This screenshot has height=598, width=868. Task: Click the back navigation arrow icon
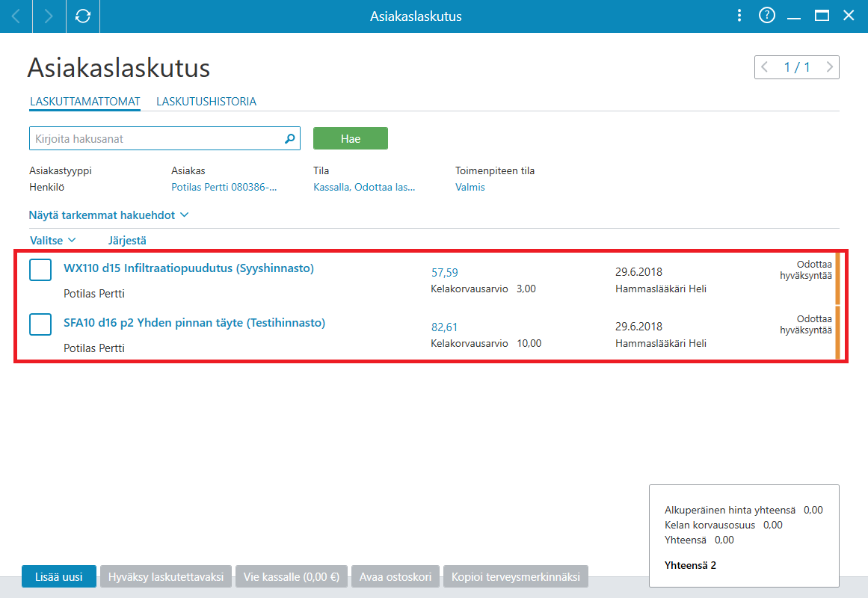click(16, 16)
